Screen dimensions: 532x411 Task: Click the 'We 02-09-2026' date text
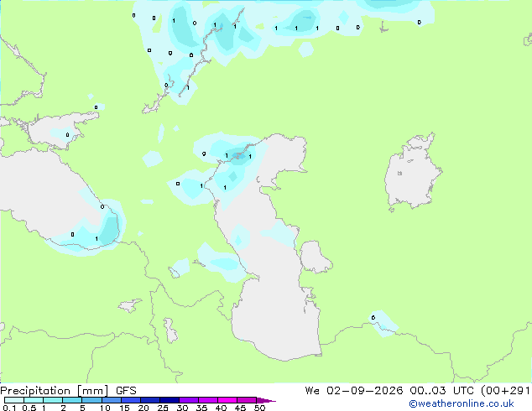pos(353,391)
